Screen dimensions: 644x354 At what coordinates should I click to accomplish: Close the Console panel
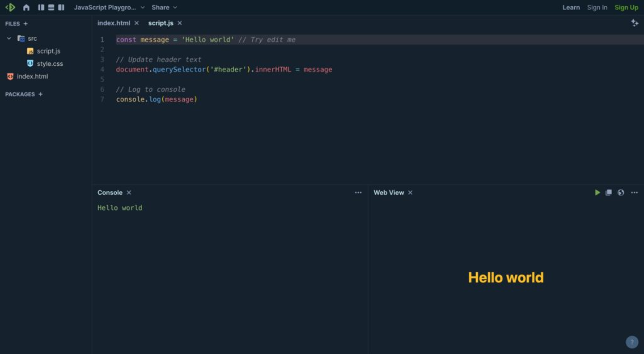(x=129, y=193)
